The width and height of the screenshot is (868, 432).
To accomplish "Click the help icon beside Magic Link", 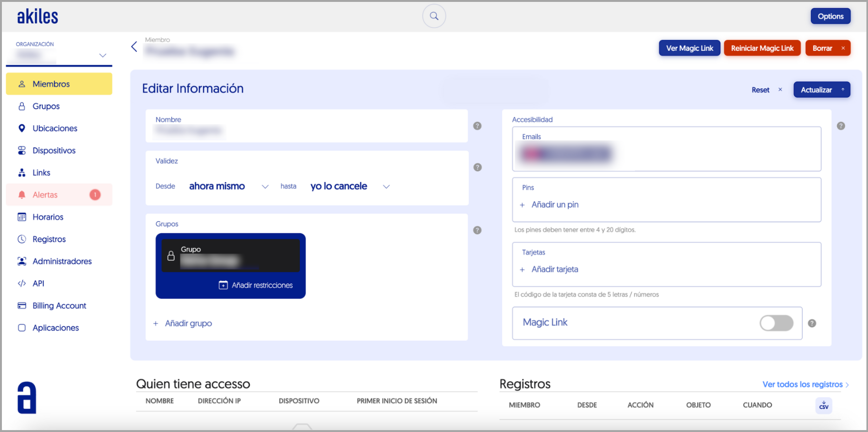I will coord(812,323).
